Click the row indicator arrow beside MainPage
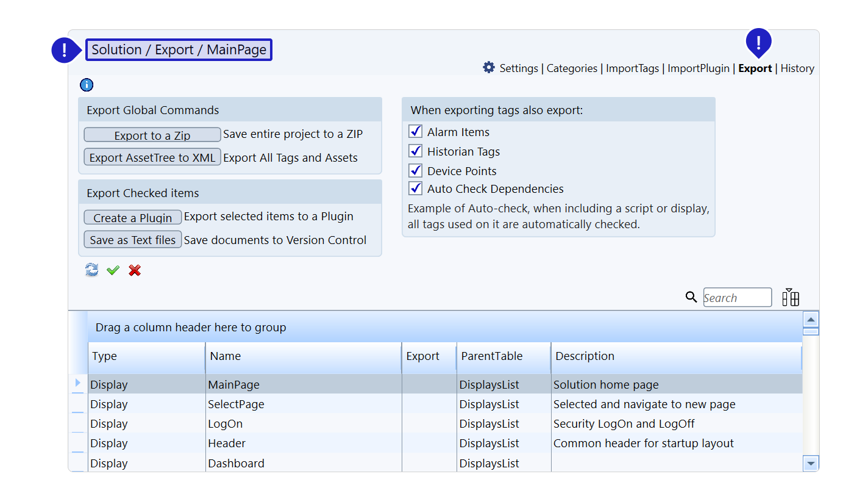The image size is (868, 496). pos(77,383)
